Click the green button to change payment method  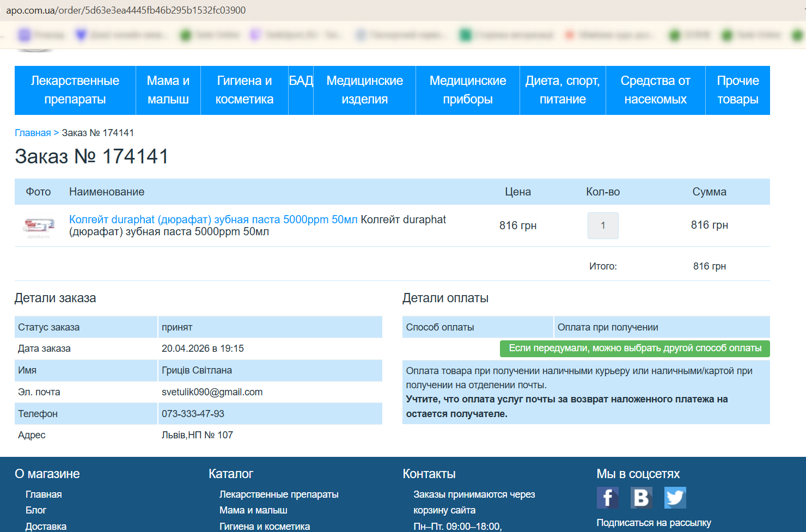[x=635, y=348]
